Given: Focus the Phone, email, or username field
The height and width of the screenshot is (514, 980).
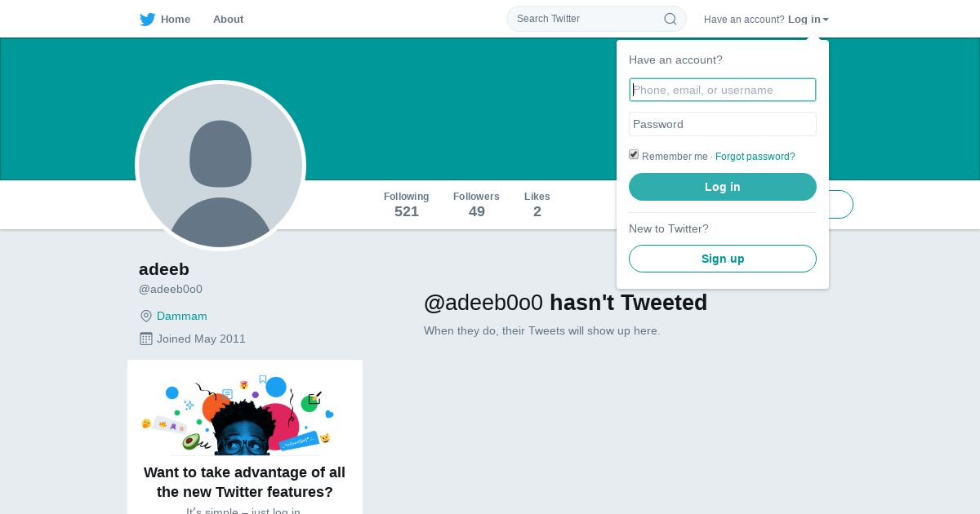Looking at the screenshot, I should 723,90.
